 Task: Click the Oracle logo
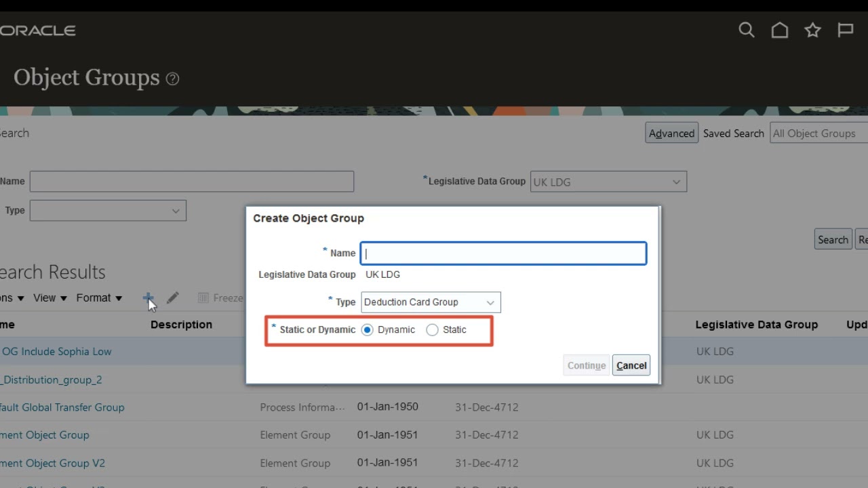click(37, 30)
